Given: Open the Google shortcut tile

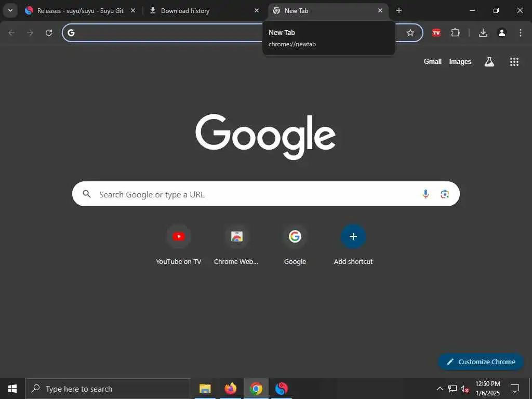Looking at the screenshot, I should 295,245.
